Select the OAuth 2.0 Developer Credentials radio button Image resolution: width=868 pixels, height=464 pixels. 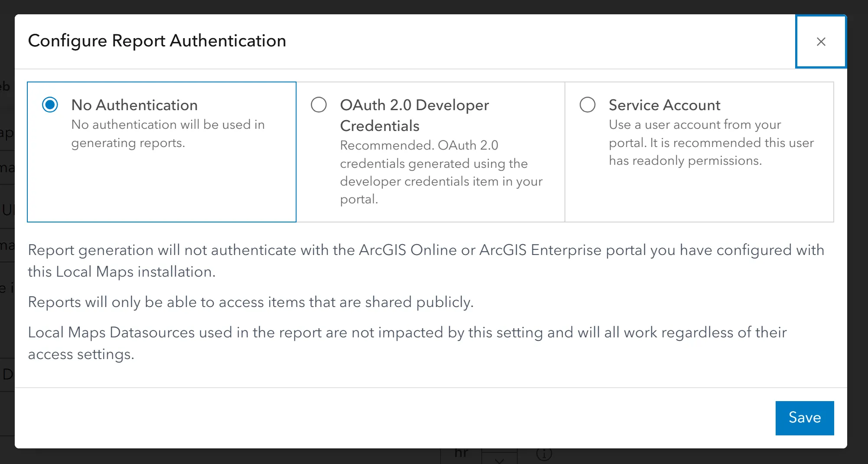319,105
